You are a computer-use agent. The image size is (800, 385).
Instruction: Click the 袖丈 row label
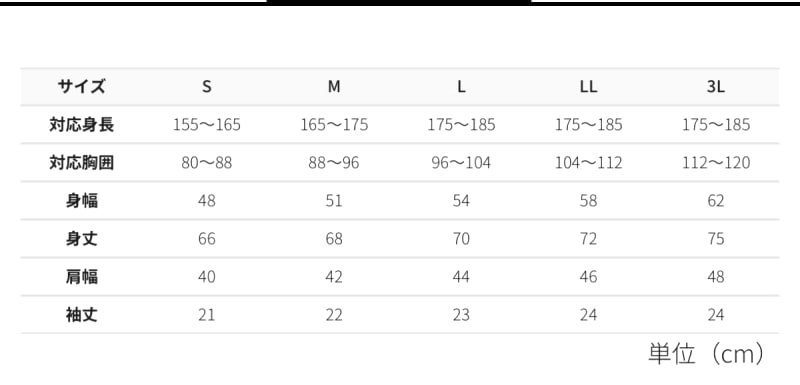coord(82,315)
